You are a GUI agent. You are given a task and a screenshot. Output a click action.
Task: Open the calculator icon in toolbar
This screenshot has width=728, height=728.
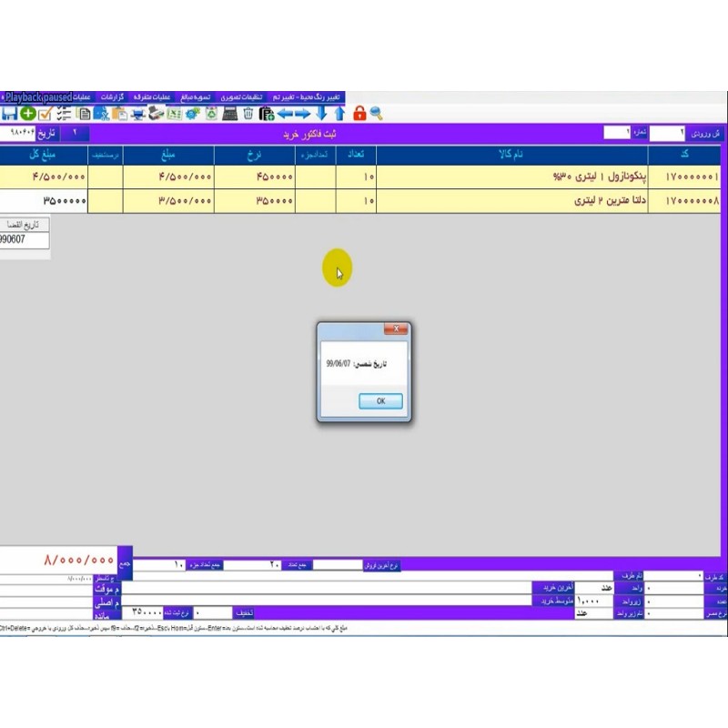230,114
